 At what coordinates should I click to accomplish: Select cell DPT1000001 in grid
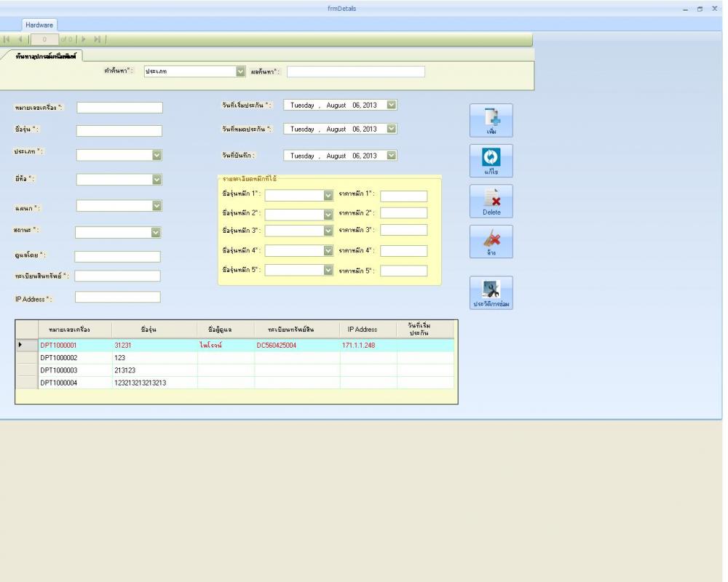75,346
